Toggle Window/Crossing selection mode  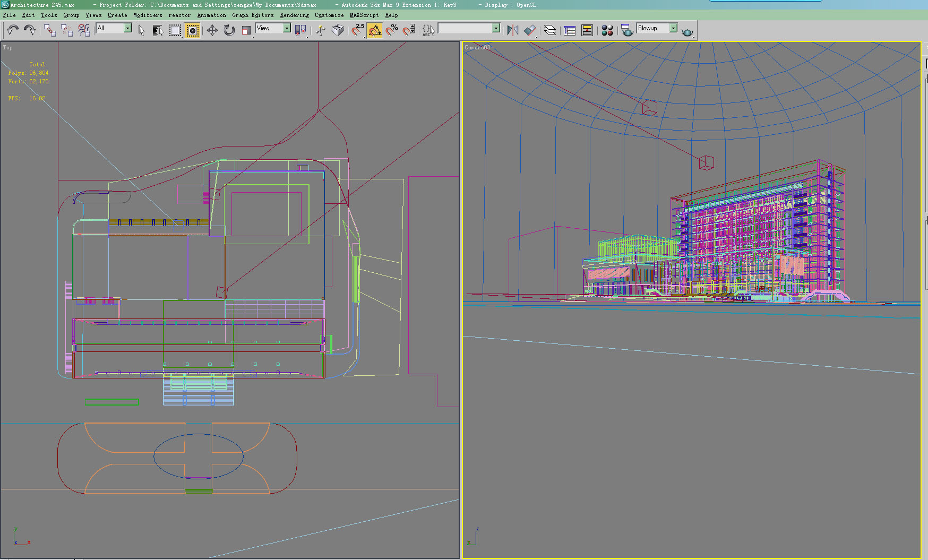(192, 30)
